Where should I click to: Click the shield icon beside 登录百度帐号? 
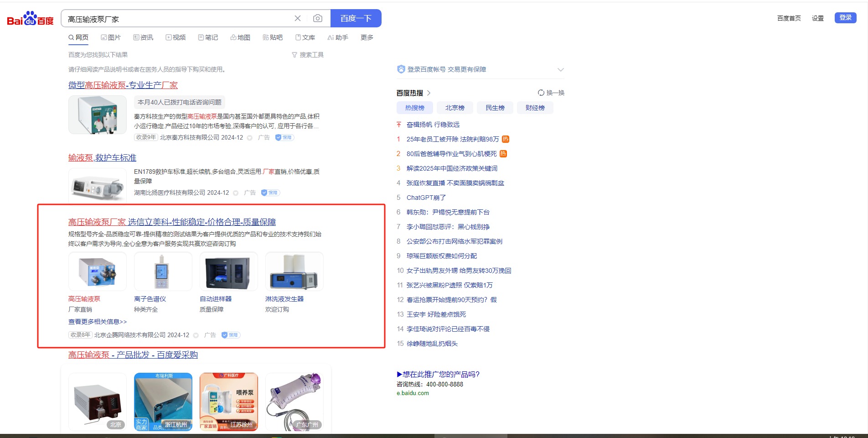(401, 69)
